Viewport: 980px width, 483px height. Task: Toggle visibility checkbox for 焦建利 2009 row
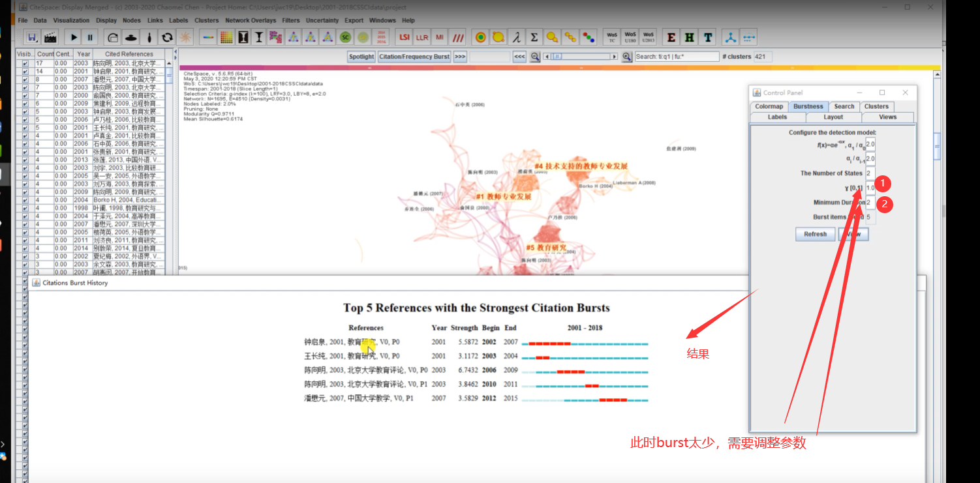point(25,103)
